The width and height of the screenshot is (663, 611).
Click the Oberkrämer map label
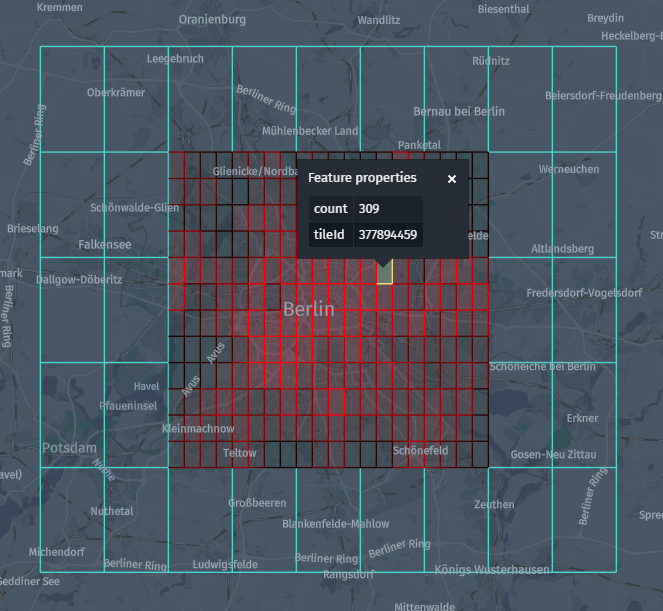click(116, 93)
